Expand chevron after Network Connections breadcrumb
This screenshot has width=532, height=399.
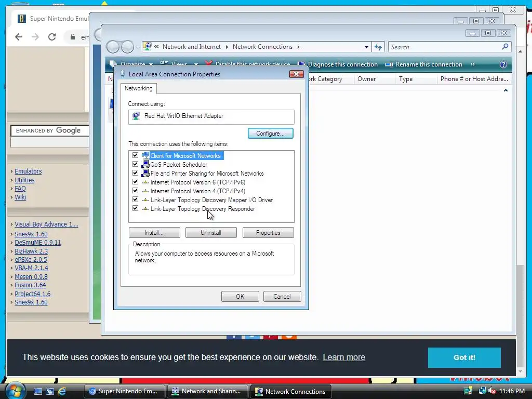(x=299, y=47)
